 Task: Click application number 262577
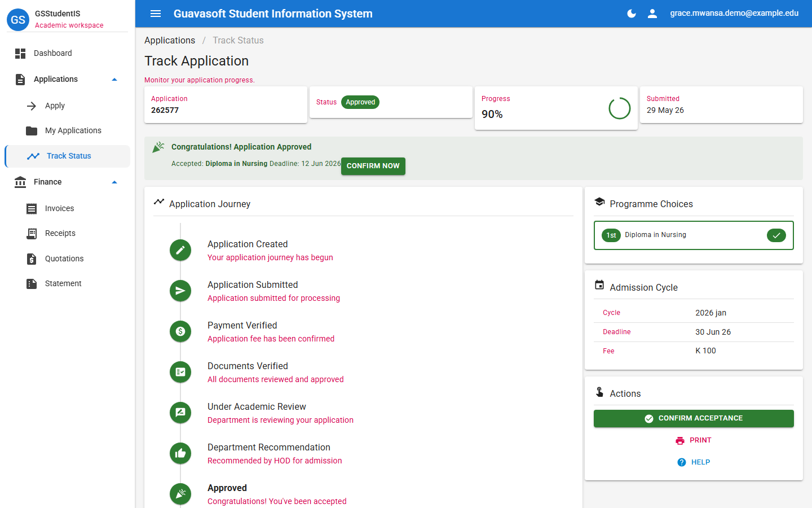click(x=165, y=110)
